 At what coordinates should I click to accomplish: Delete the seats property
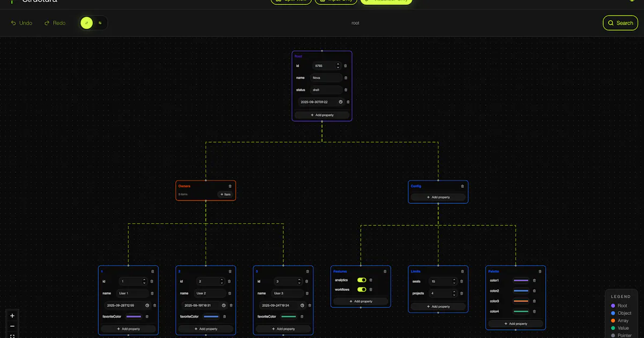tap(462, 281)
